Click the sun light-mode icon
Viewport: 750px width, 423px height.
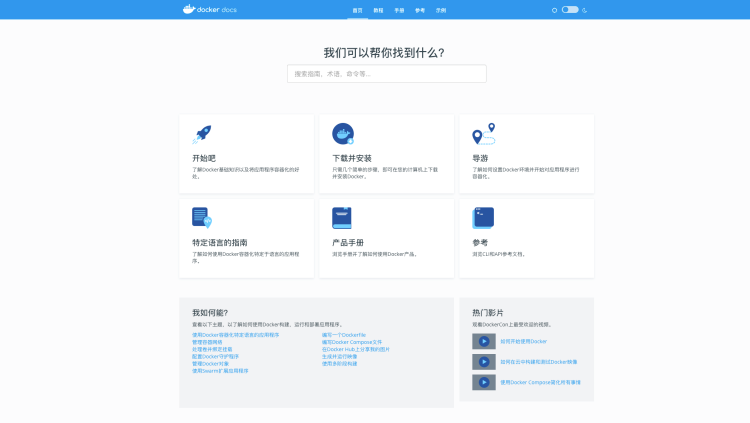pos(554,10)
